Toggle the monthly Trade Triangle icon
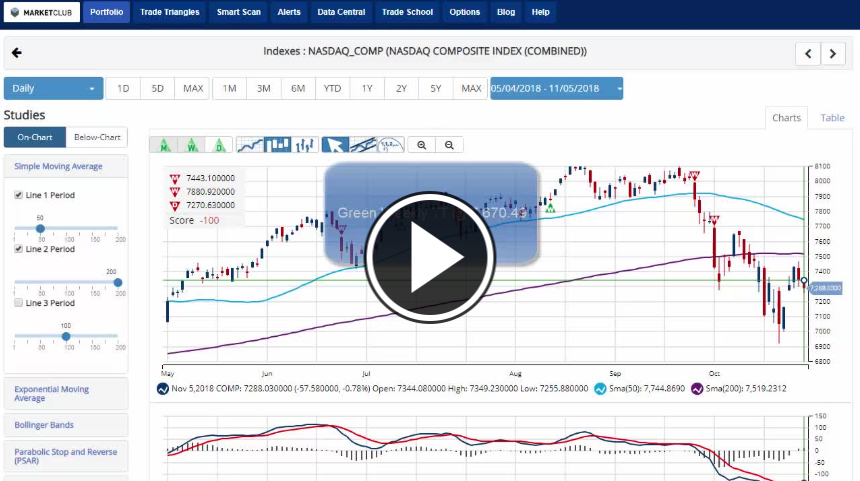Image resolution: width=860 pixels, height=481 pixels. (162, 145)
